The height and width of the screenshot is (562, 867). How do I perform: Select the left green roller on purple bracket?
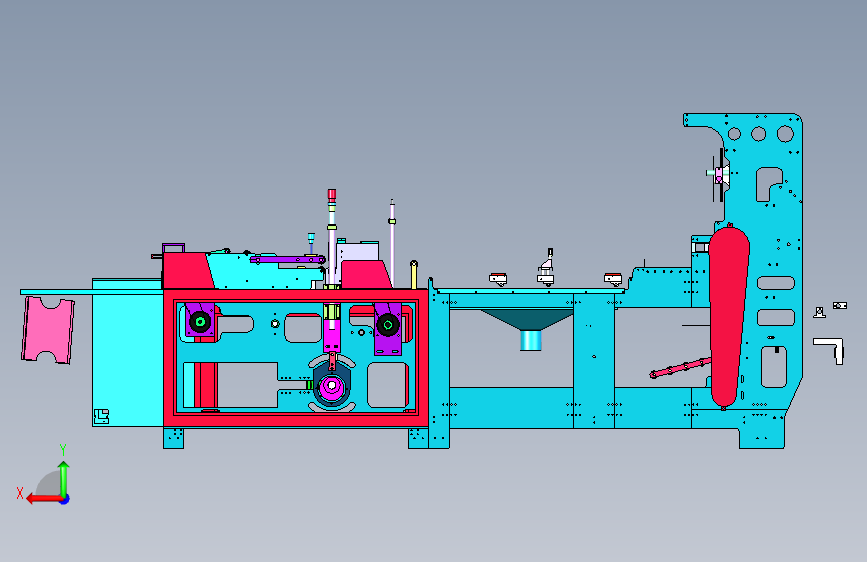[x=200, y=321]
